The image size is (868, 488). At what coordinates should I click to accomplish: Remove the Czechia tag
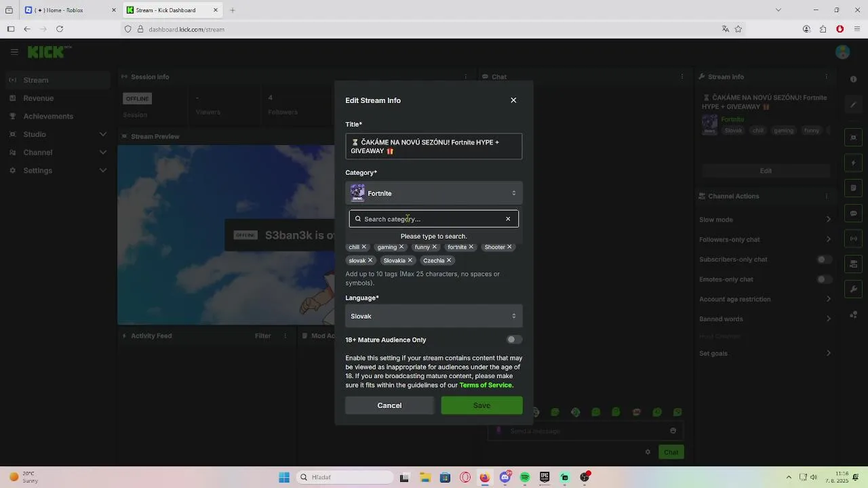pos(449,260)
